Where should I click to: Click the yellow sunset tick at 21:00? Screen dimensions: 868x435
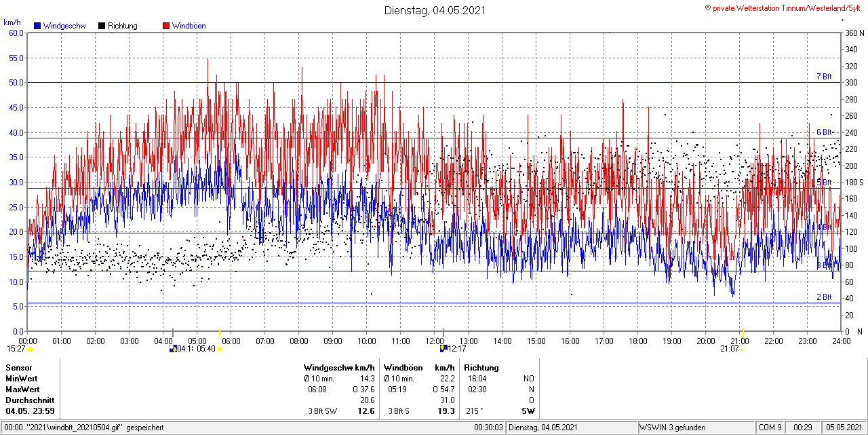(x=743, y=332)
